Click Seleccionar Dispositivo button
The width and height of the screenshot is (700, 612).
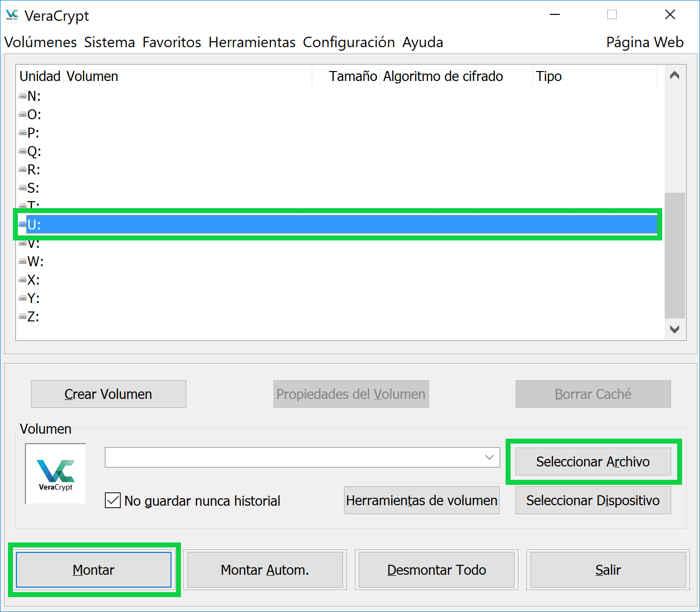(593, 500)
